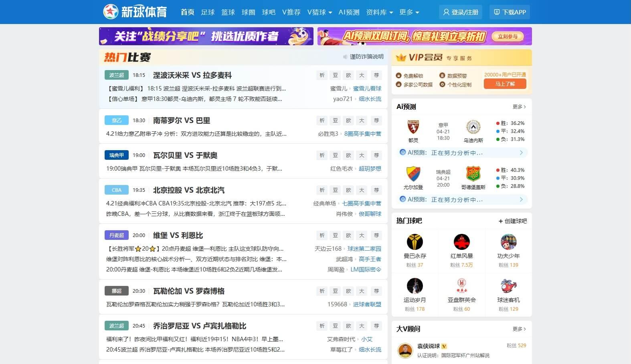
Task: Click the 创建球吧 link
Action: coord(512,221)
